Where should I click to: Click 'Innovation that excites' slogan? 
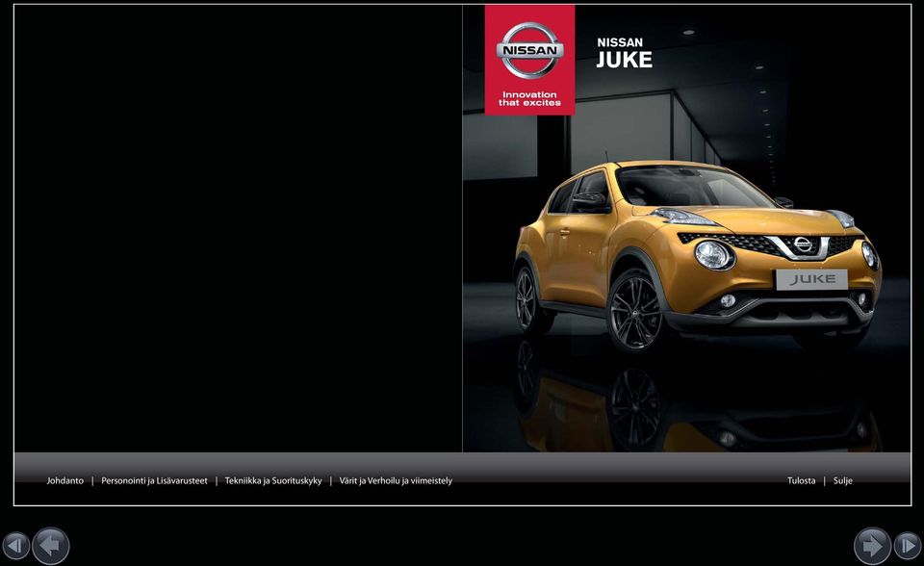pyautogui.click(x=529, y=98)
